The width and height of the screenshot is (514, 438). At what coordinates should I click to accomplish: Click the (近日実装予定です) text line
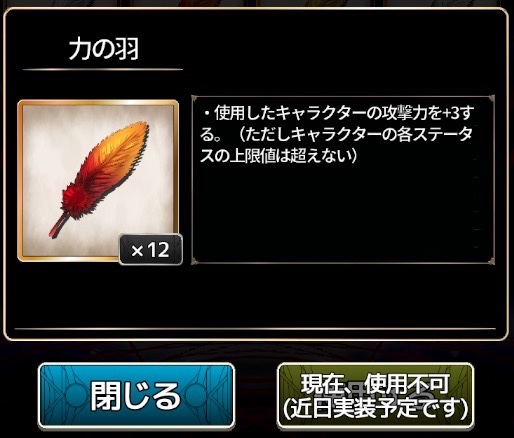pos(375,408)
